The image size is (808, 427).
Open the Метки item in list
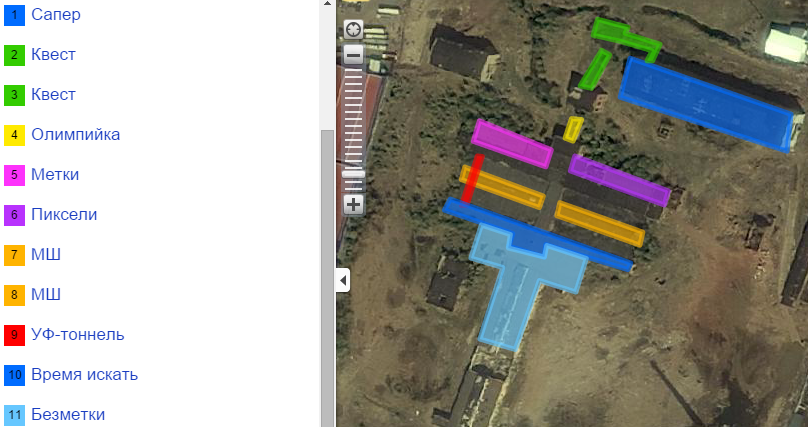point(55,175)
